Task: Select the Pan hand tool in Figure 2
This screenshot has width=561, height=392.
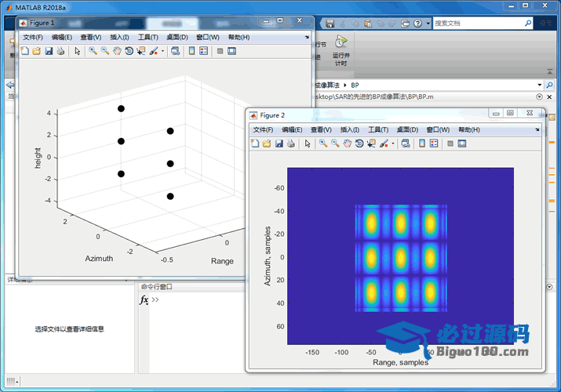Action: (x=347, y=143)
